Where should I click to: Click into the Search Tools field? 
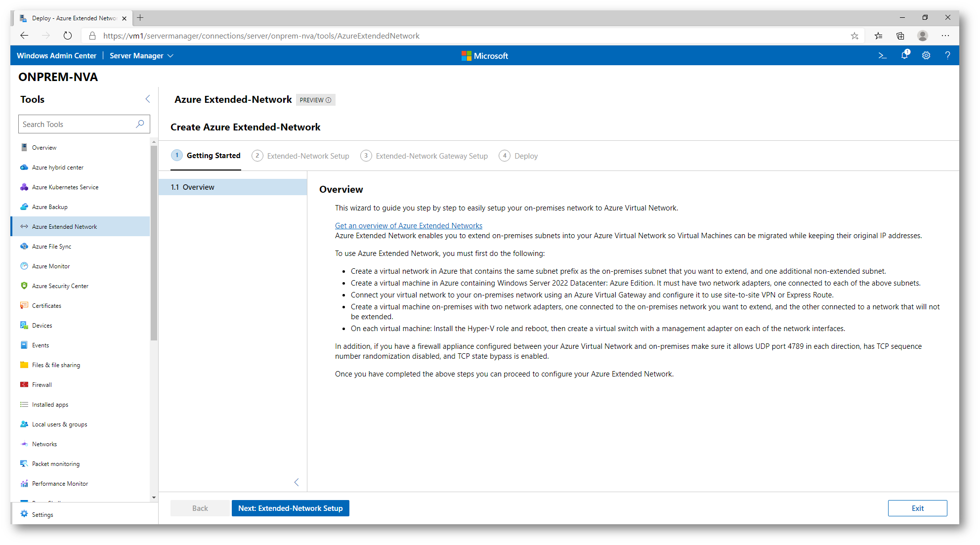point(84,124)
